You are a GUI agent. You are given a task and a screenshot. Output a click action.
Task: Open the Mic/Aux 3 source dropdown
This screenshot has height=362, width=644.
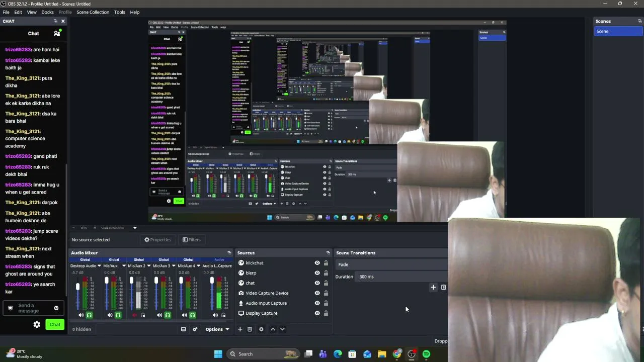click(174, 266)
